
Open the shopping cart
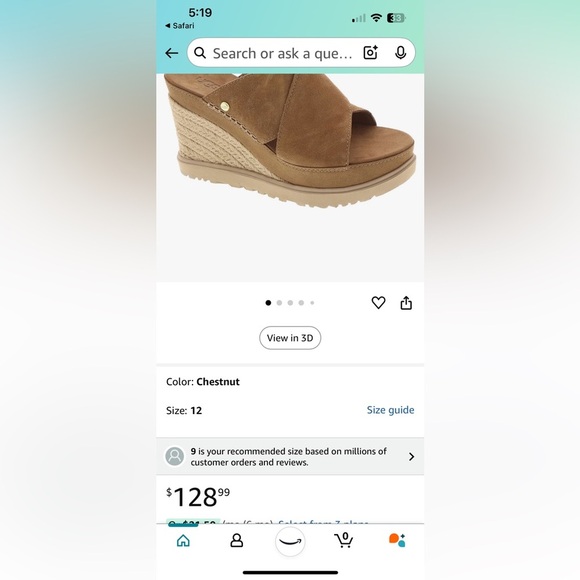[344, 540]
